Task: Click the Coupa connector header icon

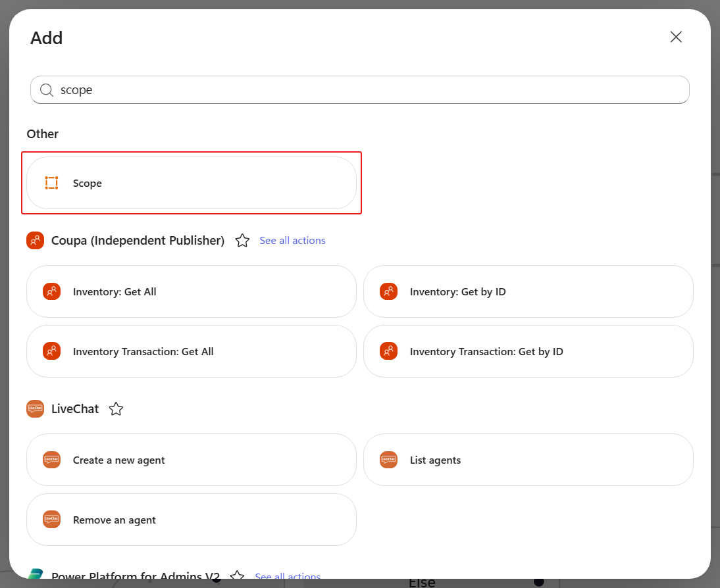Action: point(36,241)
